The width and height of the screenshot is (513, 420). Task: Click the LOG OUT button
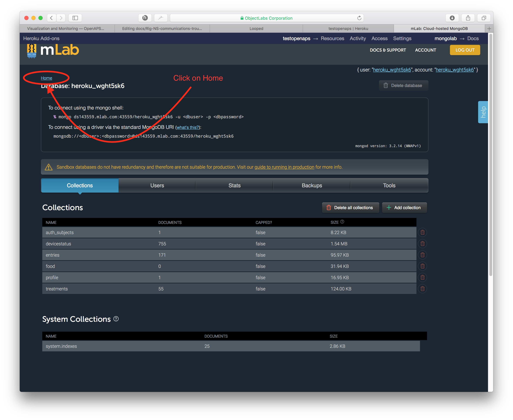click(465, 50)
